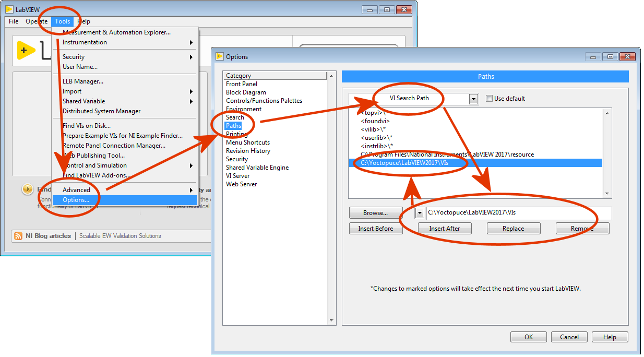
Task: Select LLB Manager... menu entry
Action: 83,81
